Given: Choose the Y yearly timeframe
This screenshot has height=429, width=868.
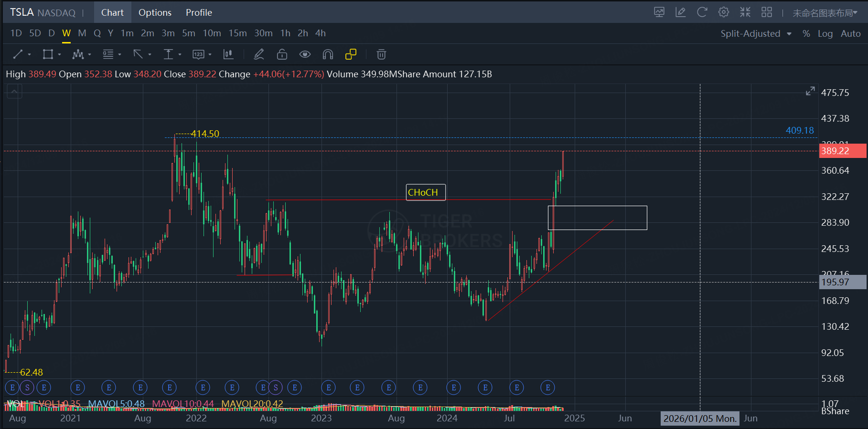Looking at the screenshot, I should point(110,33).
